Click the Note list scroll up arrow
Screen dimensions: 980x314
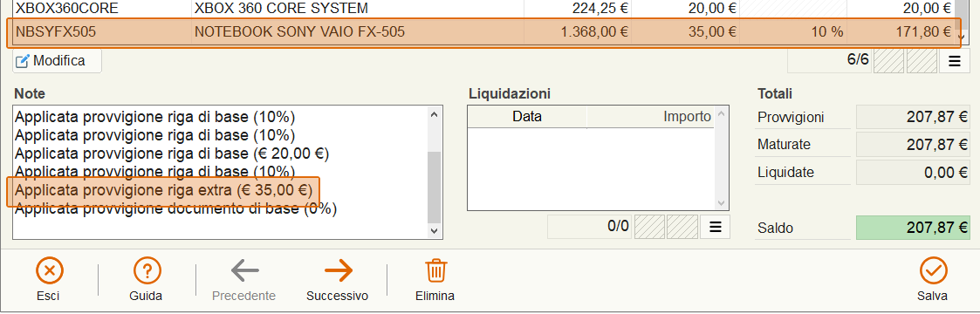(x=434, y=115)
